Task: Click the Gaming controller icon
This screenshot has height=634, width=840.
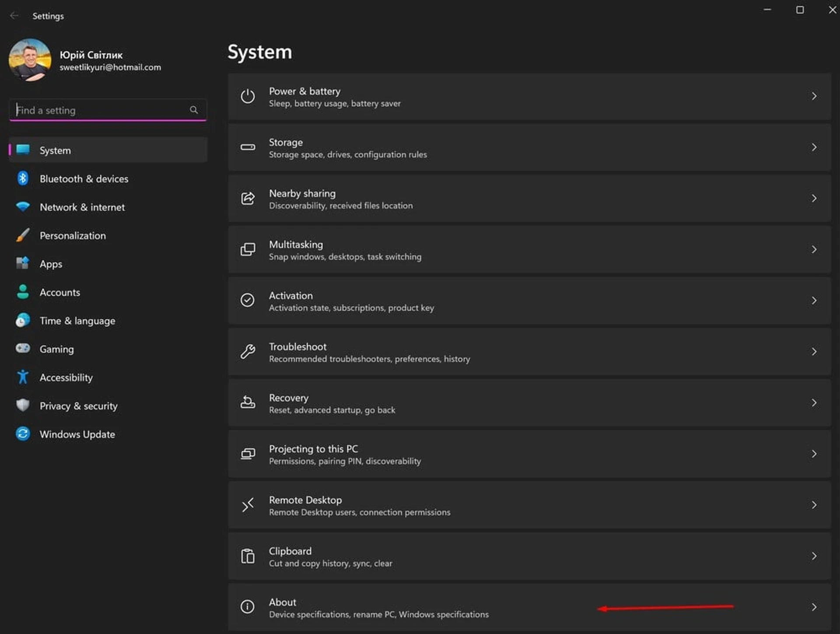Action: pos(23,348)
